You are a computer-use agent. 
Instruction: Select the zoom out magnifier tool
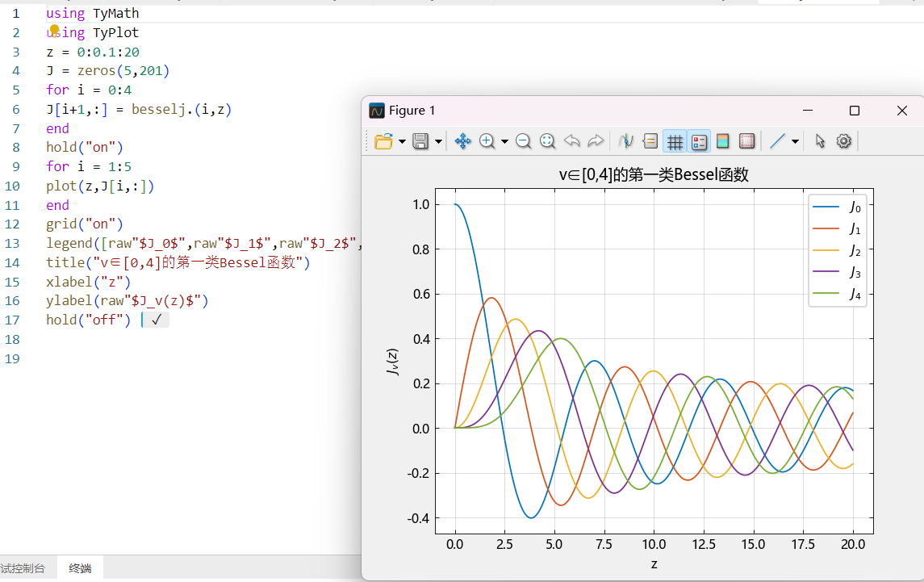pyautogui.click(x=523, y=141)
